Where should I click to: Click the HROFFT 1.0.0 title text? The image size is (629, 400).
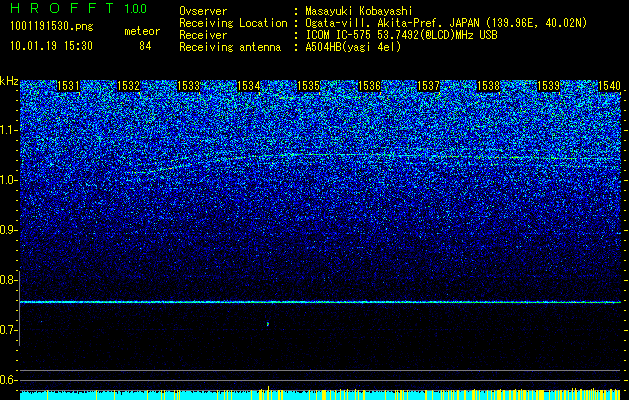[x=79, y=8]
